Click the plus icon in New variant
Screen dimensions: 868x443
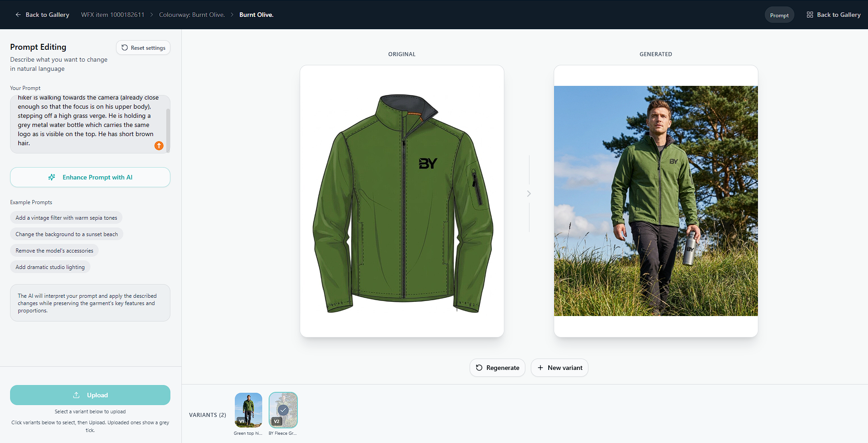point(540,368)
